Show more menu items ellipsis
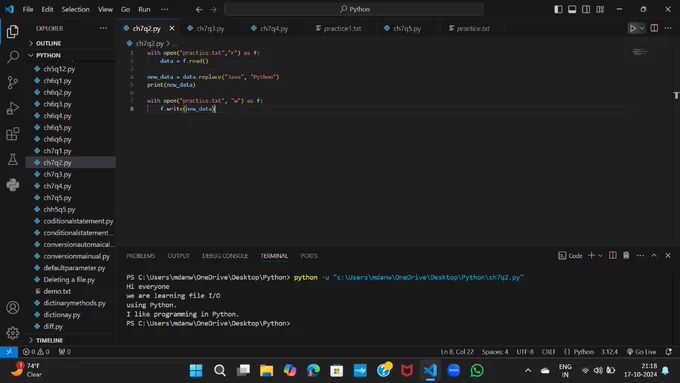 164,9
